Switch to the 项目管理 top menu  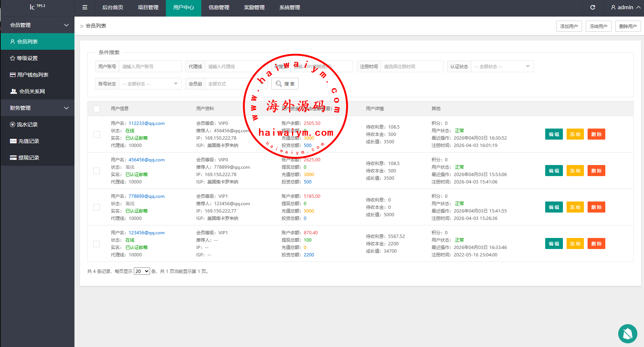[148, 8]
